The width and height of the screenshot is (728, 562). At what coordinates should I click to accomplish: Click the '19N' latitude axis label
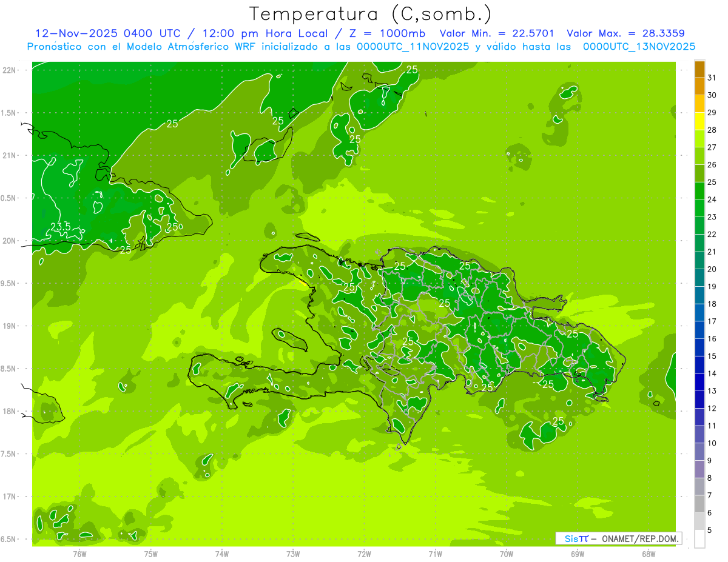pyautogui.click(x=10, y=326)
